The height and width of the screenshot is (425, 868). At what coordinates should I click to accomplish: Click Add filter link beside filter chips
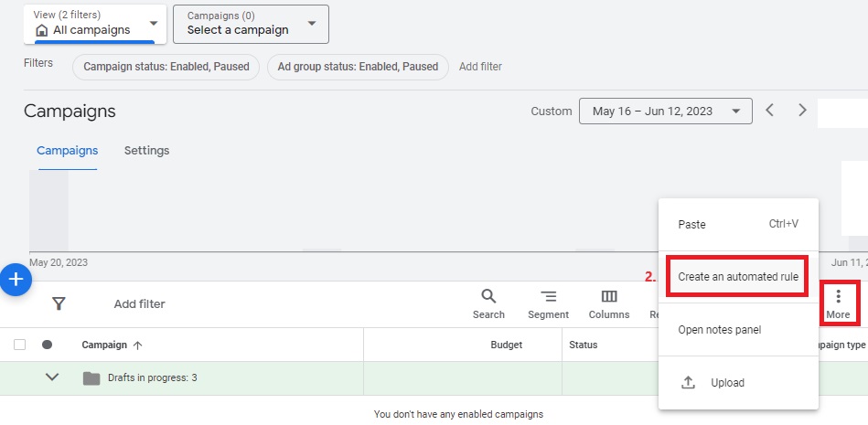tap(480, 67)
